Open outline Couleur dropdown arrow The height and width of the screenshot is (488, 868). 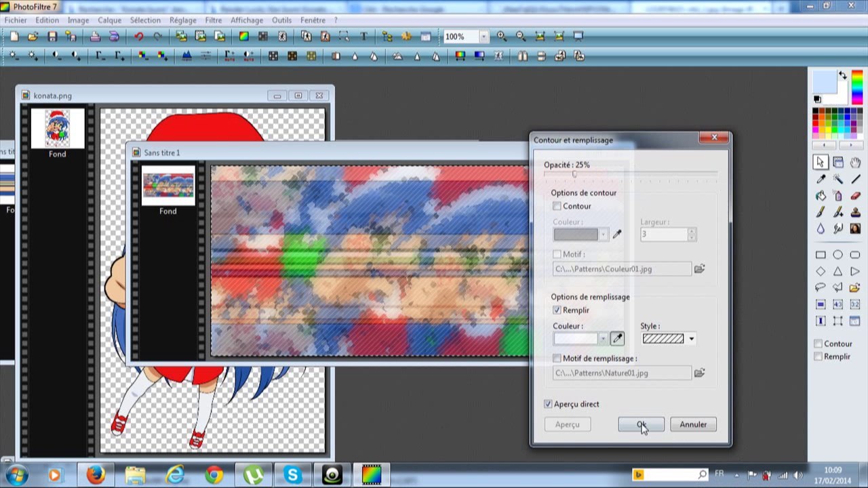pyautogui.click(x=603, y=235)
